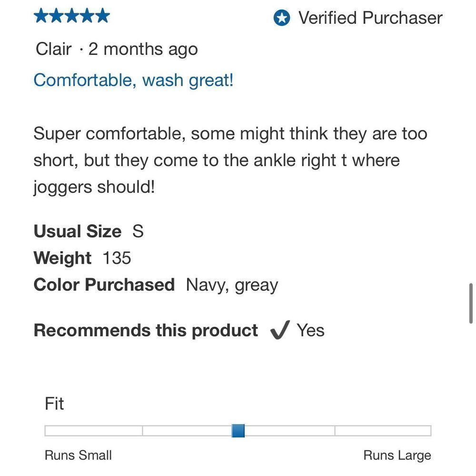Click the 'Color Purchased' label
Screen dimensions: 476x476
104,285
